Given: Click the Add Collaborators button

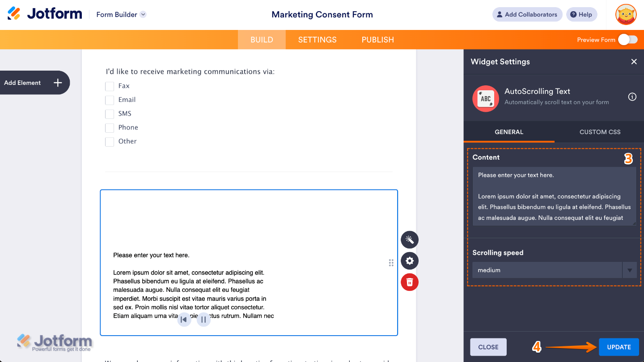Looking at the screenshot, I should pos(527,14).
